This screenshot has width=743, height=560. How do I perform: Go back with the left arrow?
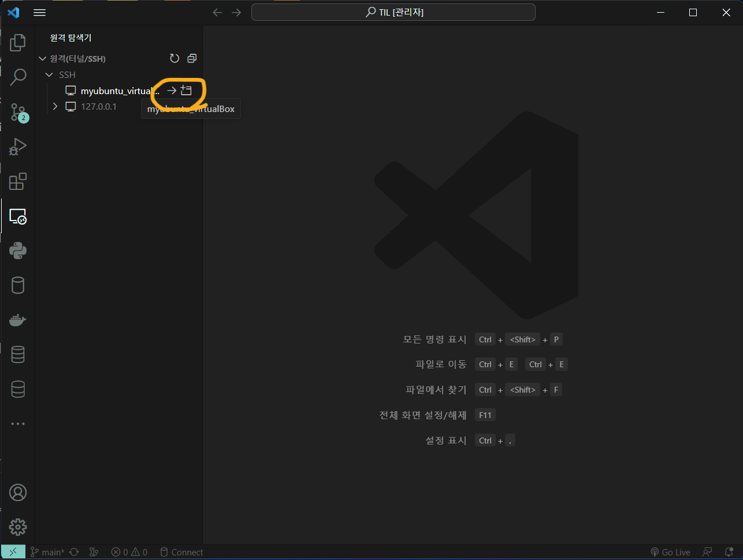click(217, 12)
